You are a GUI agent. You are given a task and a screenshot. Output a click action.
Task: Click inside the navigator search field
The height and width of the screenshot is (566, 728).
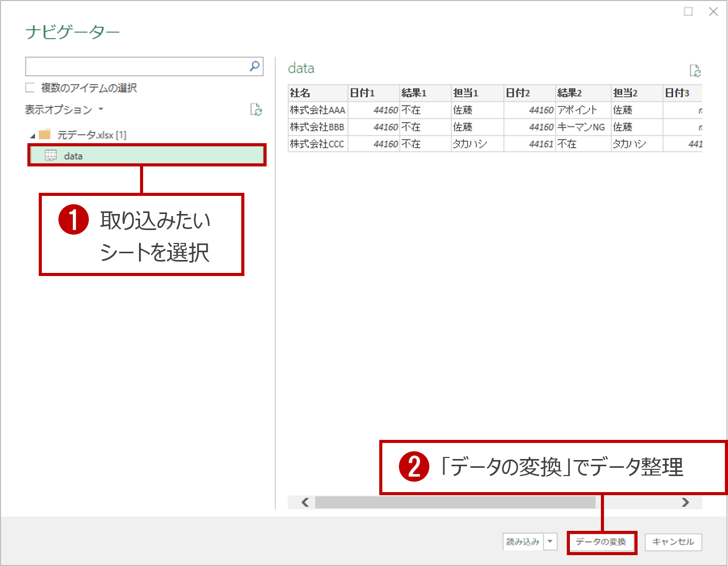coord(129,66)
